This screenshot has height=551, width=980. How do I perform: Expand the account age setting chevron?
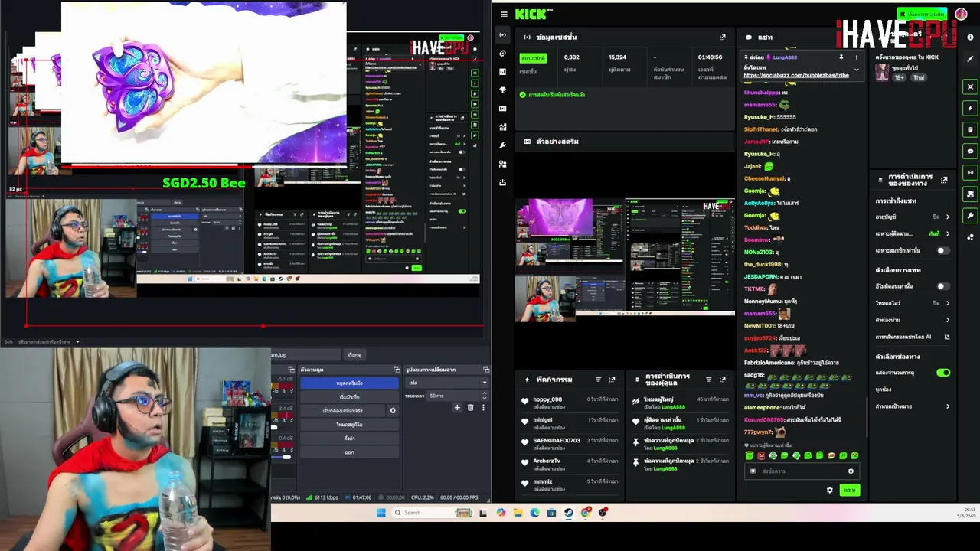coord(948,217)
